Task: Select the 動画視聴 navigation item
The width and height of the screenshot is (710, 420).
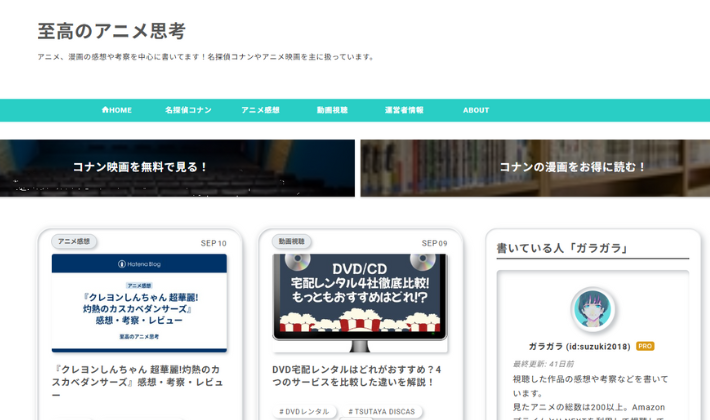Action: pyautogui.click(x=332, y=110)
